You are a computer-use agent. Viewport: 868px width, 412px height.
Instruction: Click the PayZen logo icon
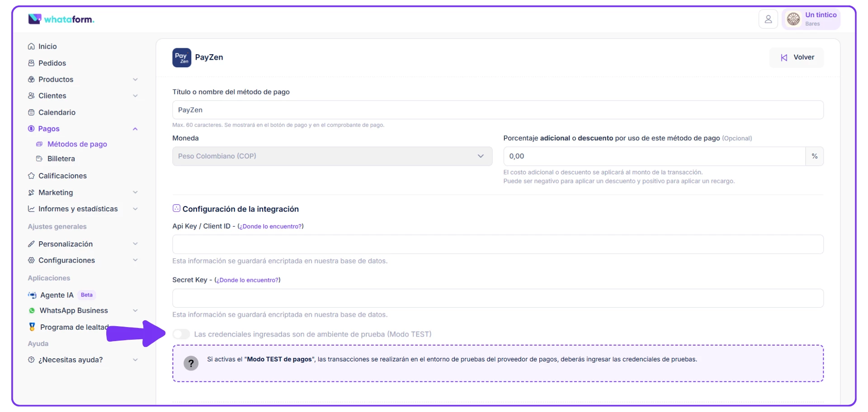181,57
